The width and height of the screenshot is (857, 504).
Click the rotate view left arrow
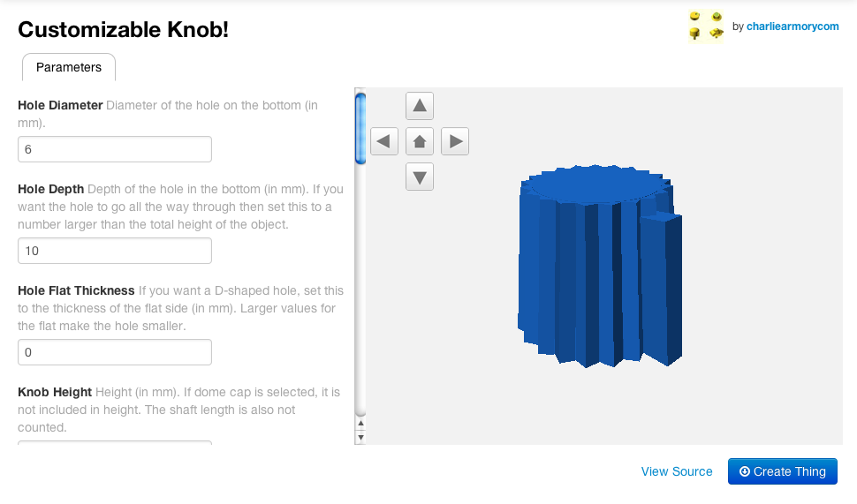384,141
